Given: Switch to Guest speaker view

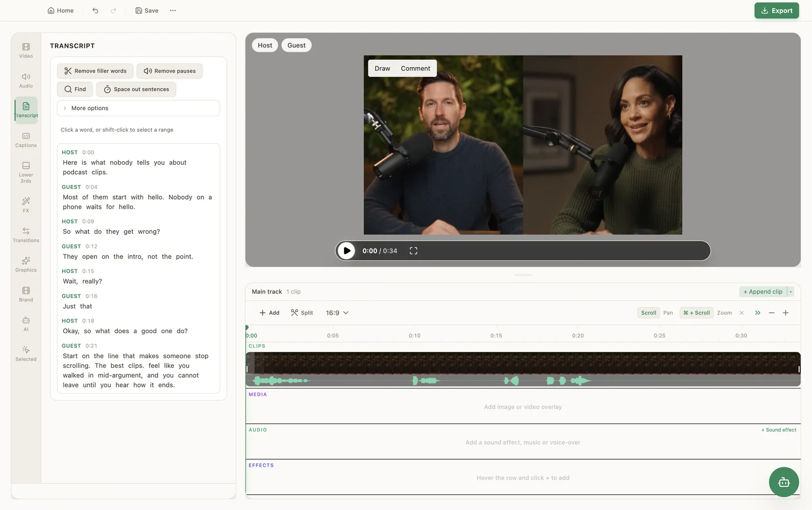Looking at the screenshot, I should pyautogui.click(x=296, y=45).
